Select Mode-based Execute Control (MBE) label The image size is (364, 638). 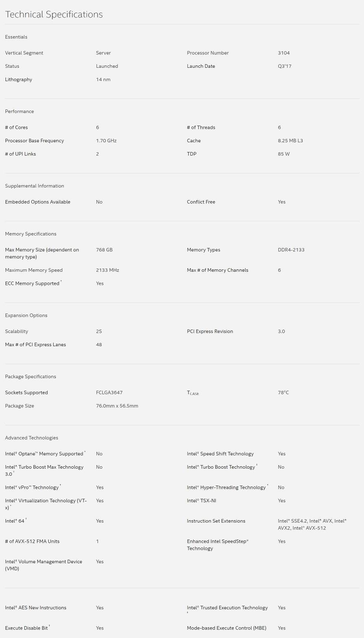click(227, 628)
